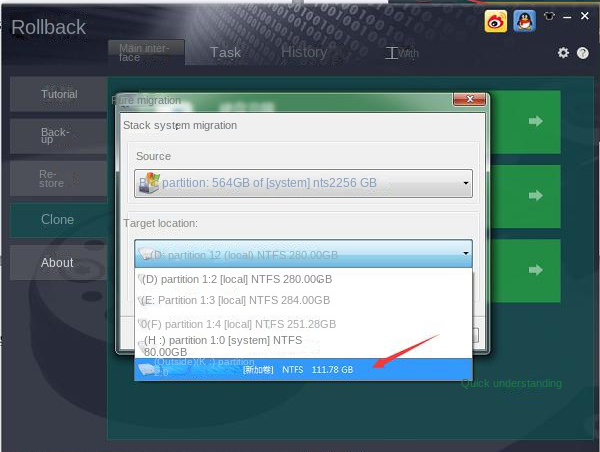Minimize the Rollback window
Viewport: 600px width, 452px height.
tap(567, 17)
